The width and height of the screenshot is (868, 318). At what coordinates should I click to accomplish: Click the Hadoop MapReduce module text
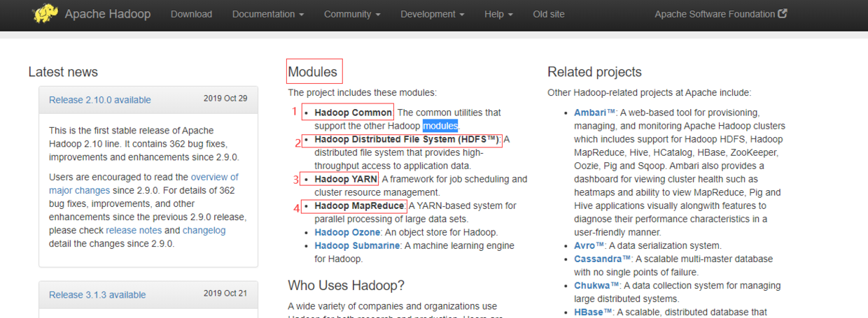click(x=359, y=205)
